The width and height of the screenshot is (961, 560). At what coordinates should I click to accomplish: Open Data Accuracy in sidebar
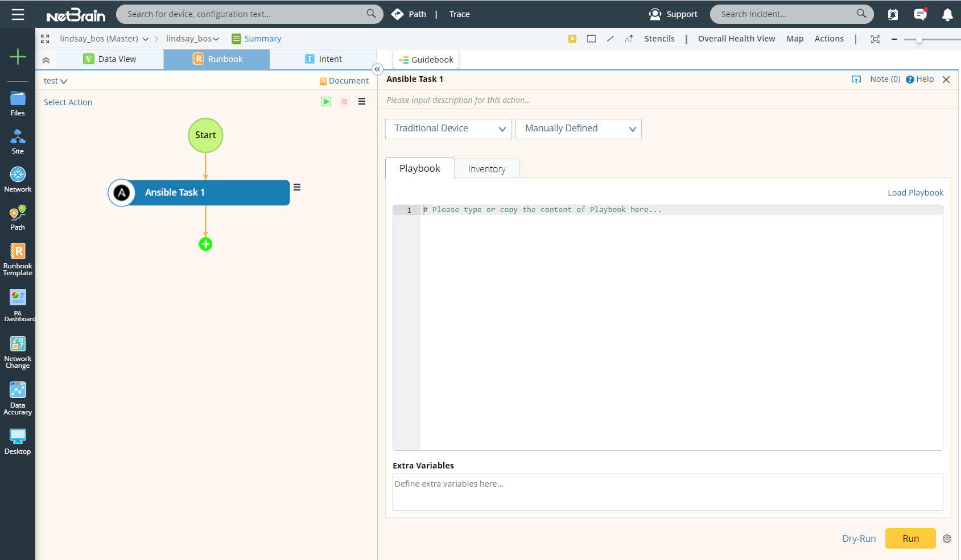tap(18, 399)
